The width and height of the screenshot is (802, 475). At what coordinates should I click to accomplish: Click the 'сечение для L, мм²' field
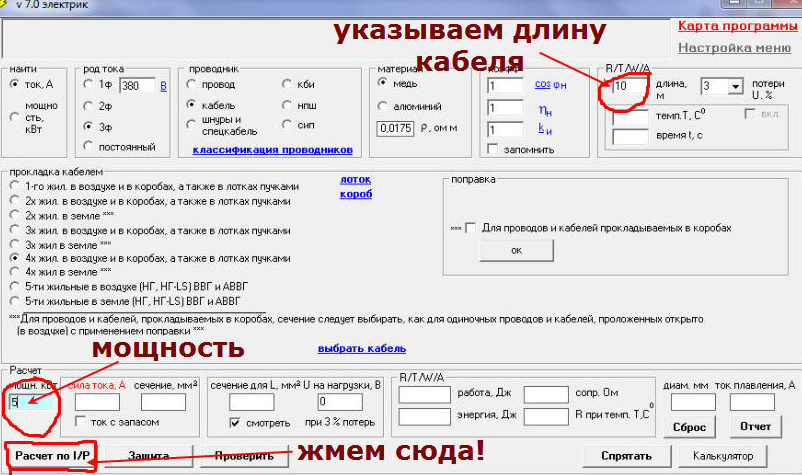pos(252,402)
